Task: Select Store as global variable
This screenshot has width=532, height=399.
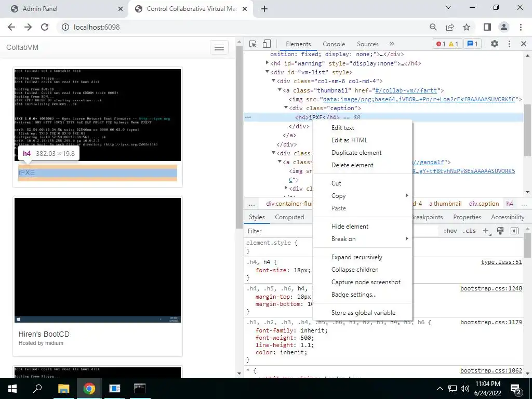Action: (362, 313)
